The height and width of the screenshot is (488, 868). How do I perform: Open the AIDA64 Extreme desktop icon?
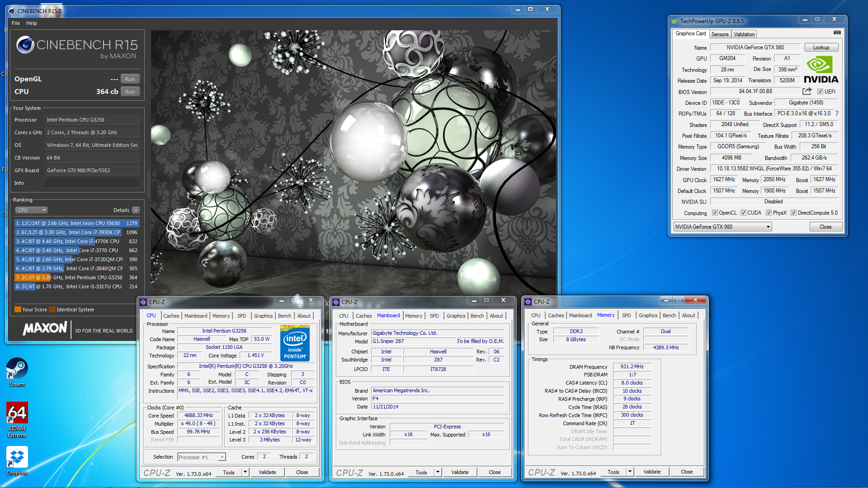pyautogui.click(x=17, y=420)
